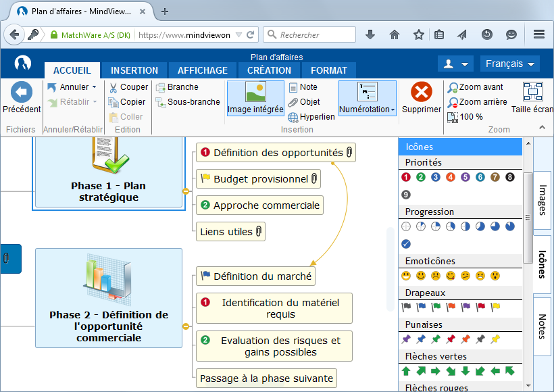This screenshot has height=392, width=554.
Task: Click the Rechercher search field
Action: click(309, 34)
